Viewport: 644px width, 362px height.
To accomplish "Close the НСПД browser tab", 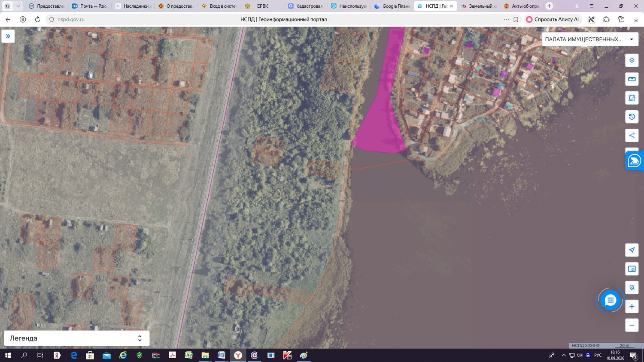I will [452, 6].
